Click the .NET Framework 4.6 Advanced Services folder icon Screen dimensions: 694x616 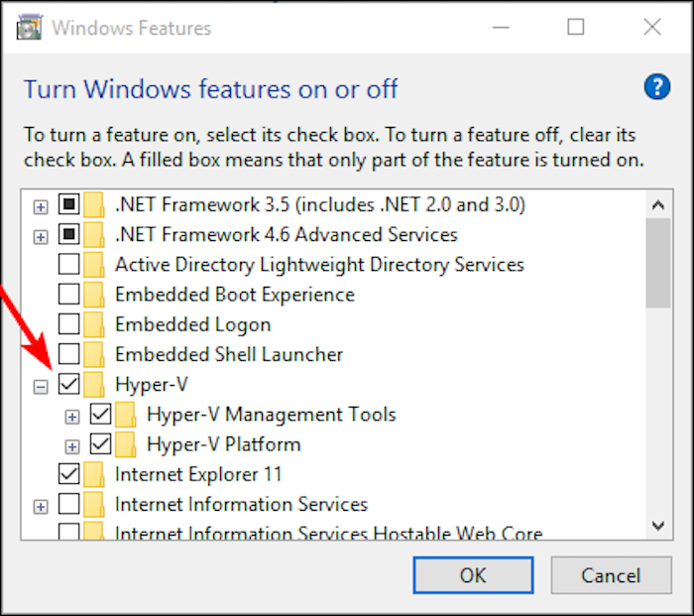pyautogui.click(x=94, y=235)
